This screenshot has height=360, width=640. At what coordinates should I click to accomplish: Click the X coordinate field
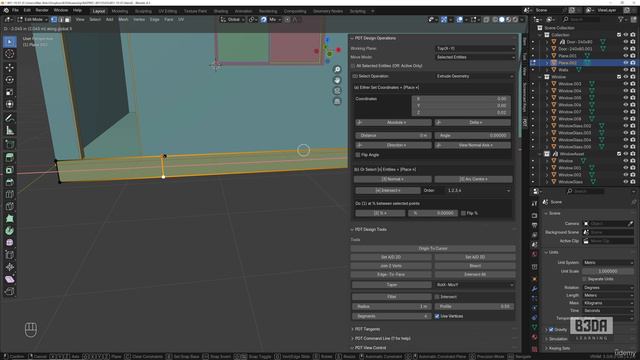(461, 99)
